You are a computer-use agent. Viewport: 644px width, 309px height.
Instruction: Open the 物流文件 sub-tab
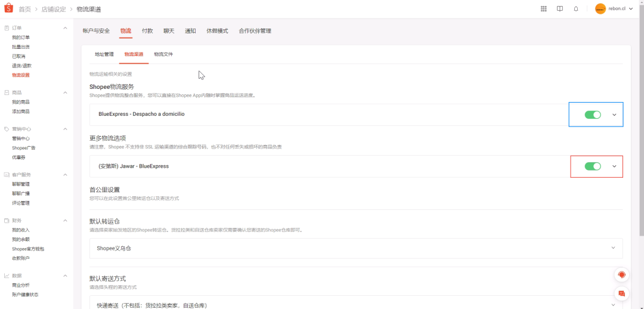[163, 54]
